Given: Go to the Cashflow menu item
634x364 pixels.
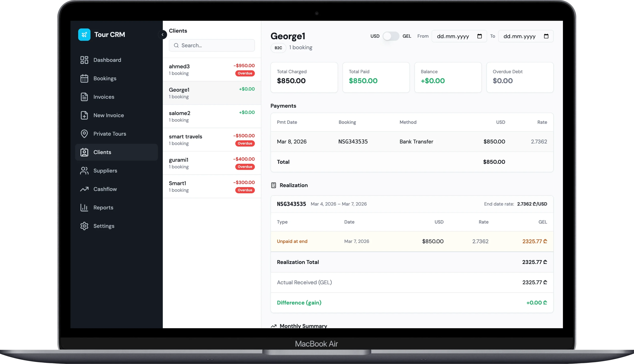Looking at the screenshot, I should point(116,189).
